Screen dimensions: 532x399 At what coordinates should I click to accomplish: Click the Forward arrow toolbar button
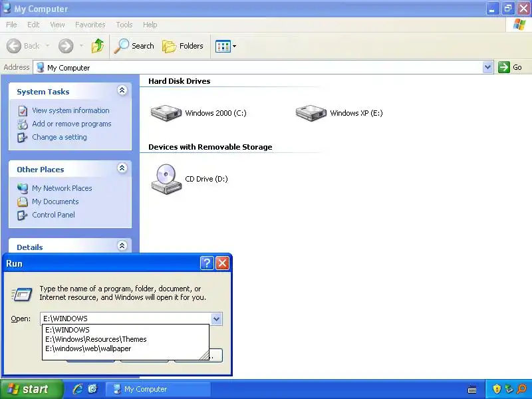coord(66,46)
